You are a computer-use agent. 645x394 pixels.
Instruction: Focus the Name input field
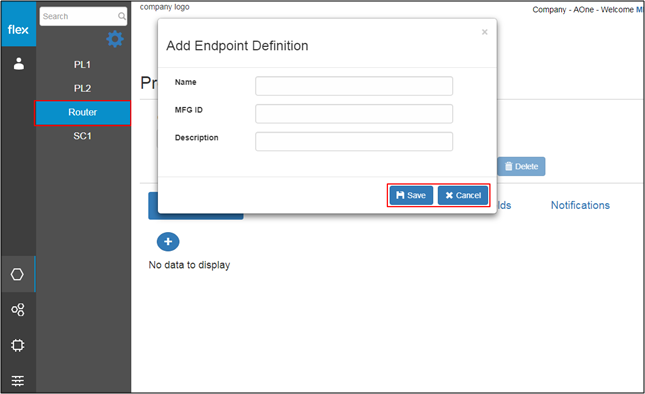[354, 86]
